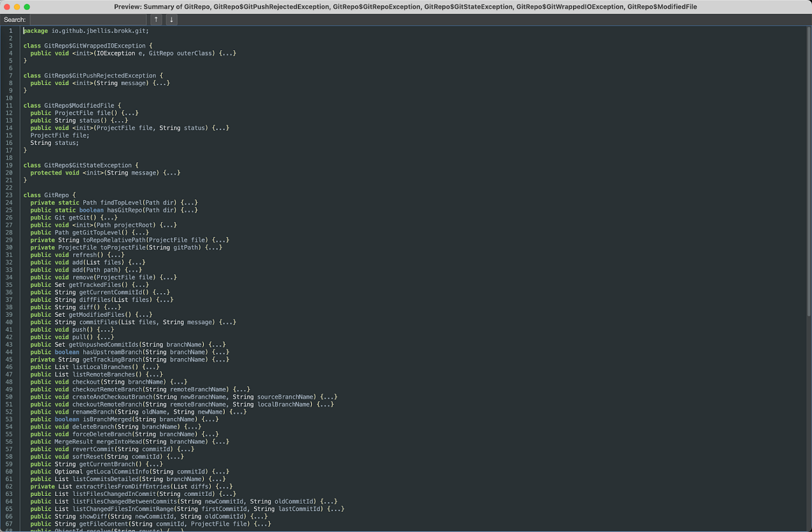Click the getTrackingBranch method line

130,360
